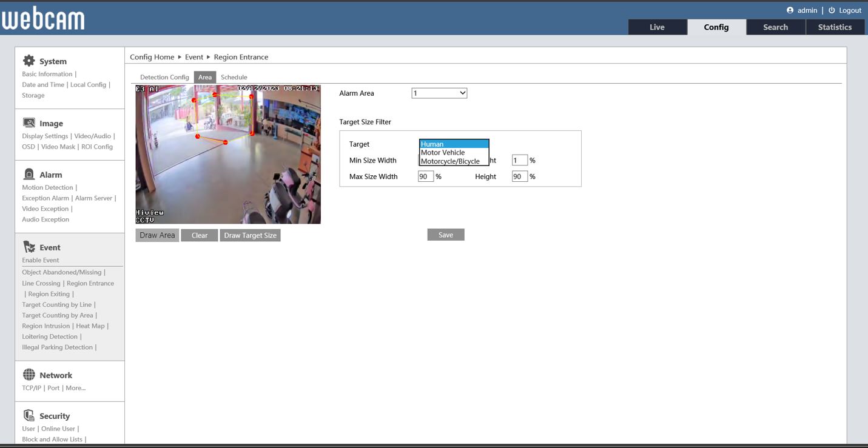Screen dimensions: 868x448
Task: Click the Draw Target Size button
Action: pyautogui.click(x=250, y=235)
